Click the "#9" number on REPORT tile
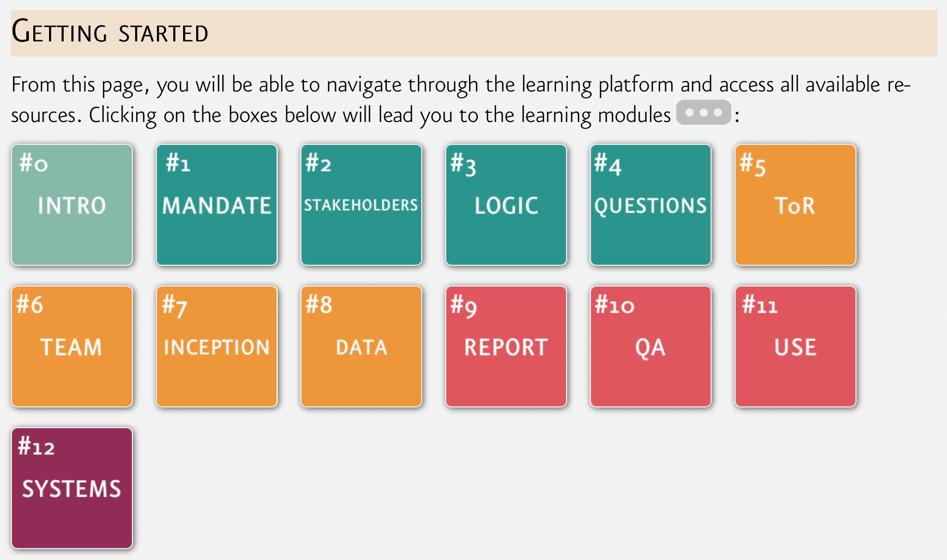Viewport: 947px width, 560px height. point(464,306)
